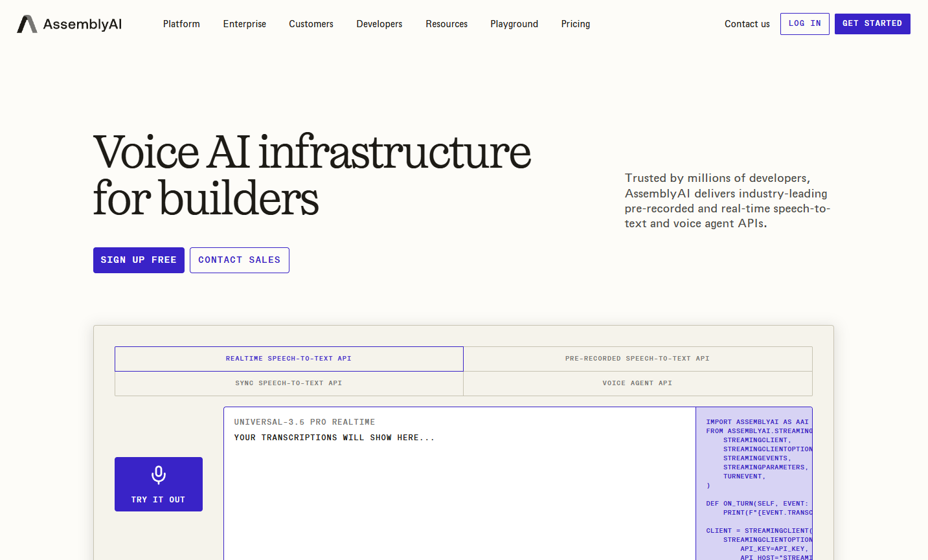Image resolution: width=928 pixels, height=560 pixels.
Task: Click the Contact us link
Action: point(747,24)
